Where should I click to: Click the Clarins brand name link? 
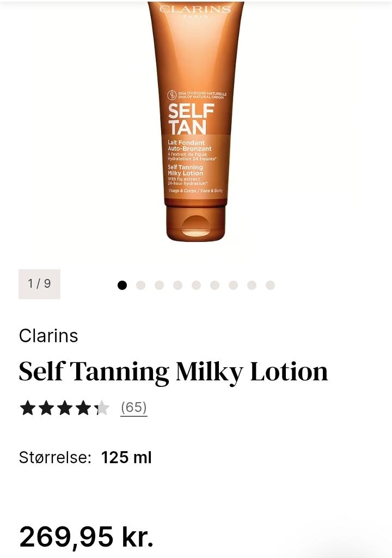click(x=48, y=336)
